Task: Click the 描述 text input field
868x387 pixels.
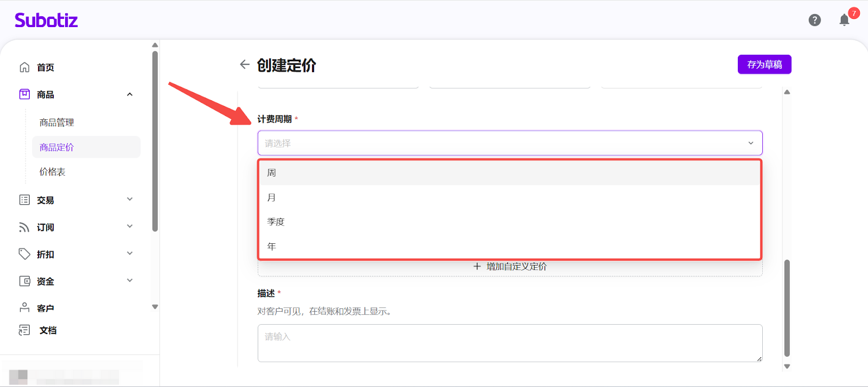Action: [x=509, y=343]
